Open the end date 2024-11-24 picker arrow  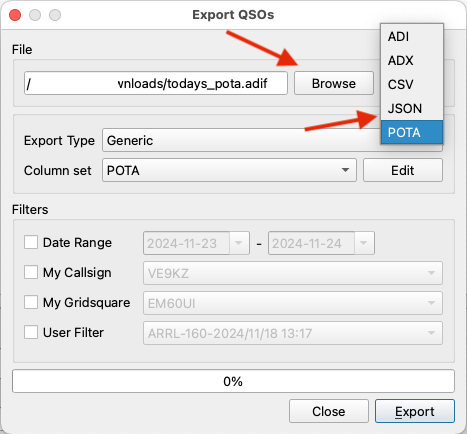364,243
